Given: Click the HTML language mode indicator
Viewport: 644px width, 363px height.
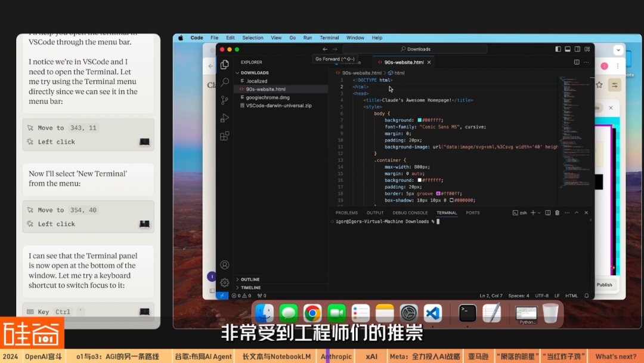Looking at the screenshot, I should point(571,296).
